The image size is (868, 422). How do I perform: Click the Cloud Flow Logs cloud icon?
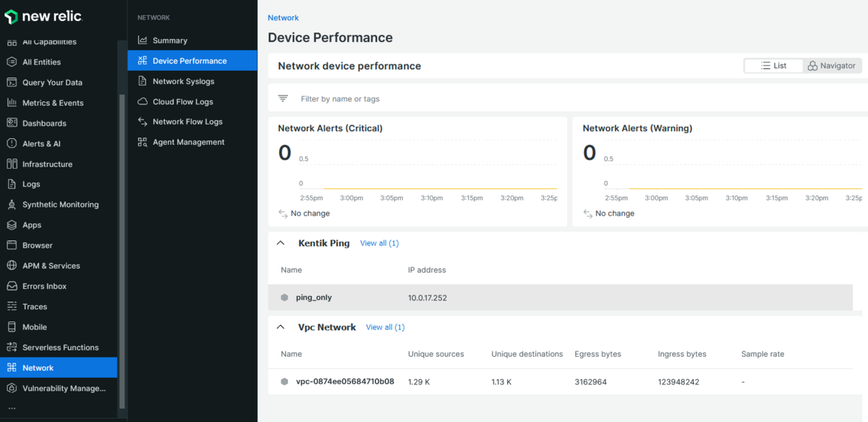142,102
